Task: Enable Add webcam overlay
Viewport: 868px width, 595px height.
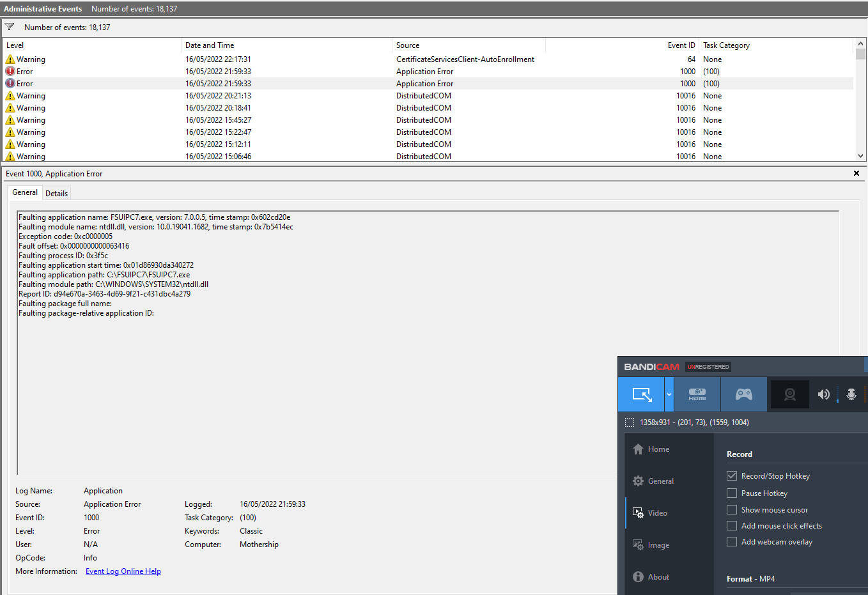Action: tap(731, 541)
